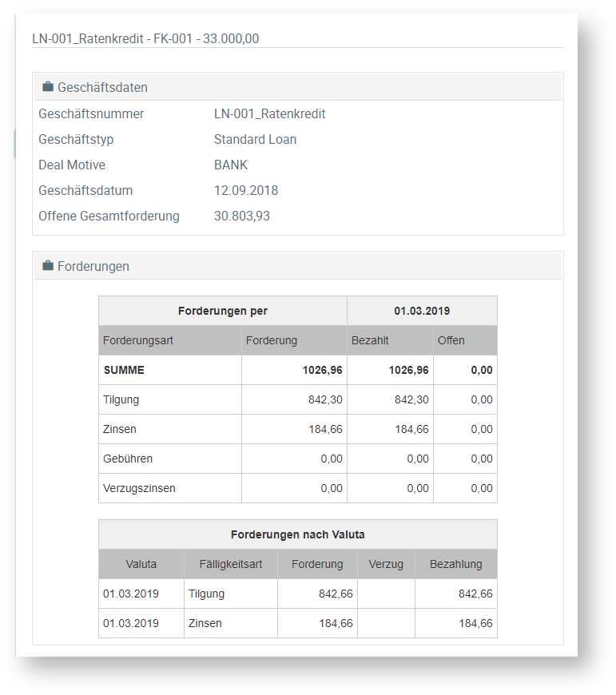The height and width of the screenshot is (695, 616).
Task: Click the Offen column header
Action: click(451, 340)
